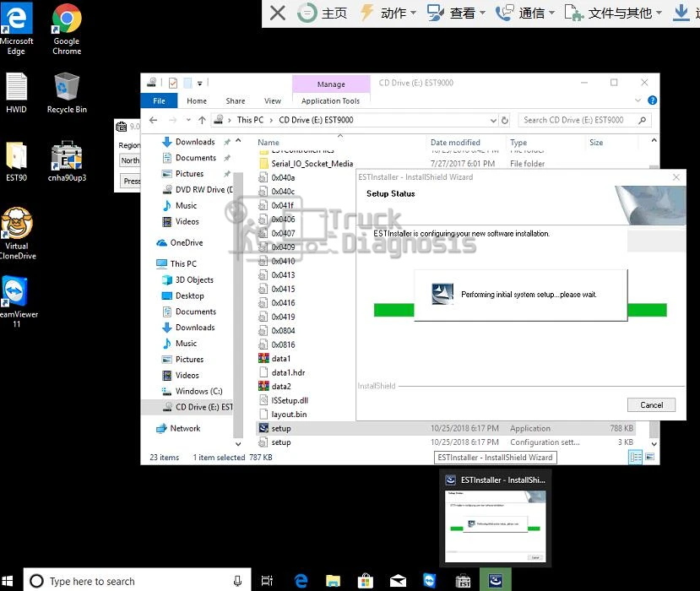This screenshot has width=700, height=591.
Task: Expand address bar history dropdown
Action: pos(493,120)
